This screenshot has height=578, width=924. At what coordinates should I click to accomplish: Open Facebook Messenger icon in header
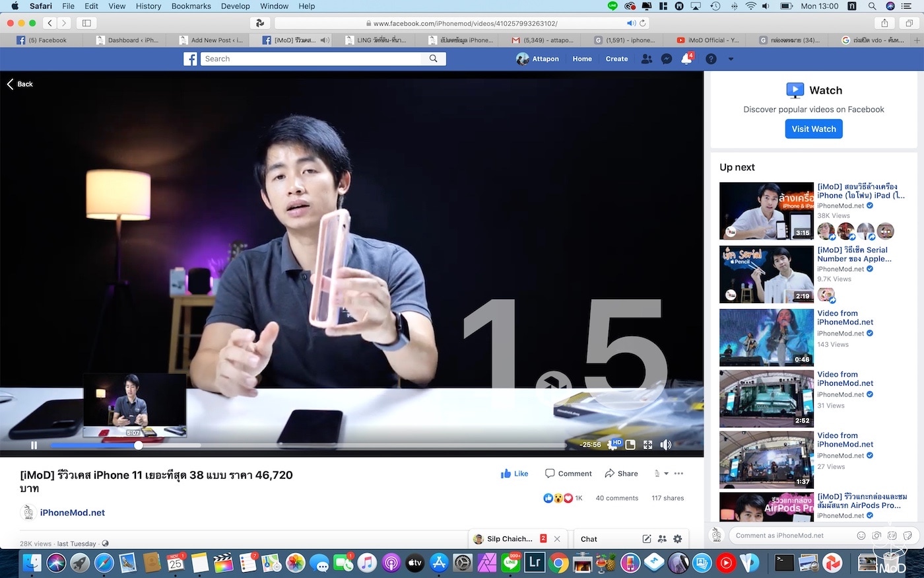[667, 59]
